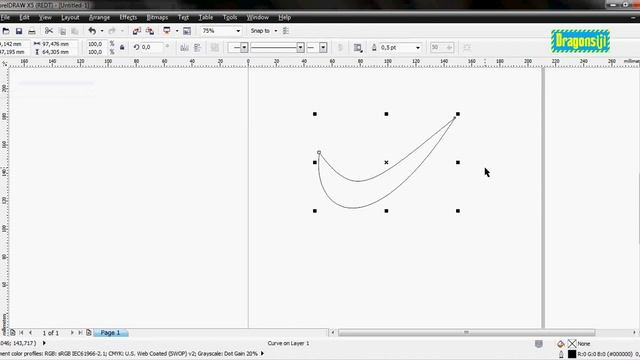Click the top-right selection handle of the curve
The image size is (640, 360).
458,114
